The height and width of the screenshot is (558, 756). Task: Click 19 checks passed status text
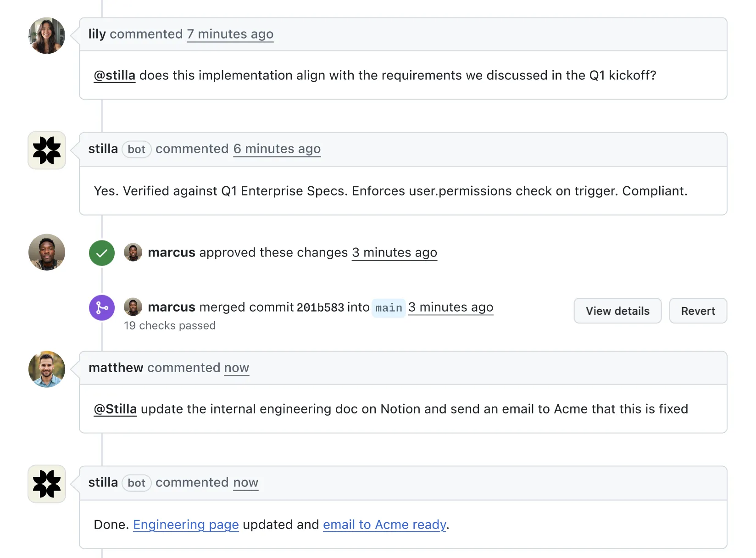[170, 325]
